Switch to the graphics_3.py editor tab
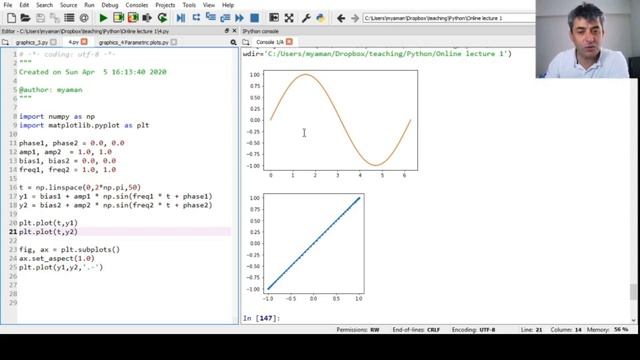Image resolution: width=640 pixels, height=360 pixels. [x=31, y=42]
